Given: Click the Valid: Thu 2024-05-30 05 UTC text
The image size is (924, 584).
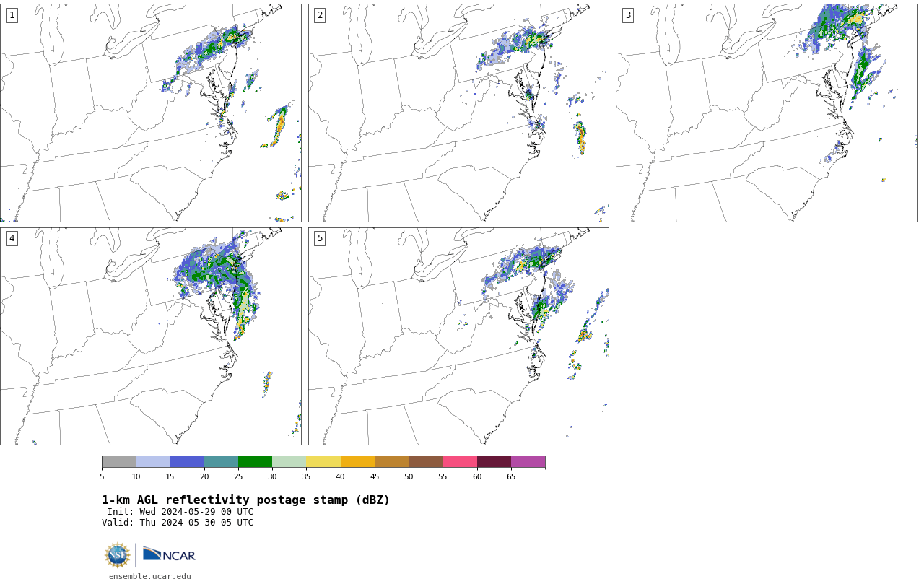Looking at the screenshot, I should [178, 523].
